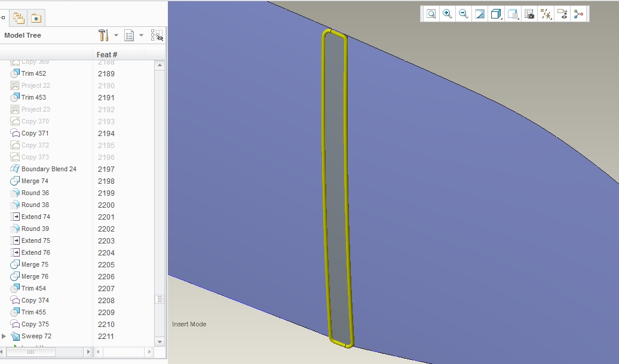Click the Feat # column scroll left arrow

pyautogui.click(x=99, y=352)
